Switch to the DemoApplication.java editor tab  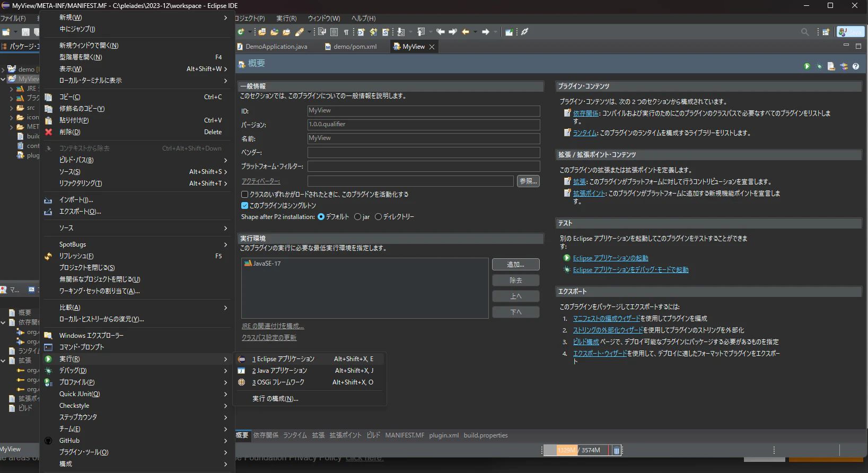273,47
